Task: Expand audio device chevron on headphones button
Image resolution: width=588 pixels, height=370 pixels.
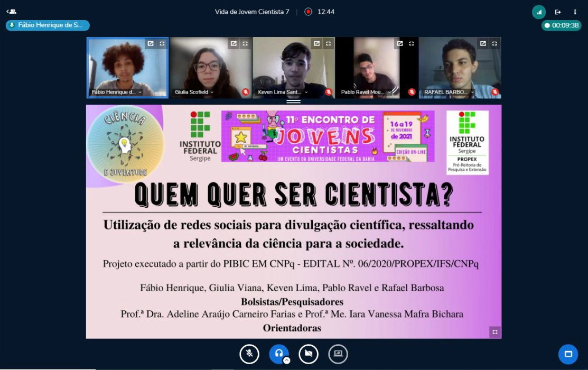Action: pos(286,360)
